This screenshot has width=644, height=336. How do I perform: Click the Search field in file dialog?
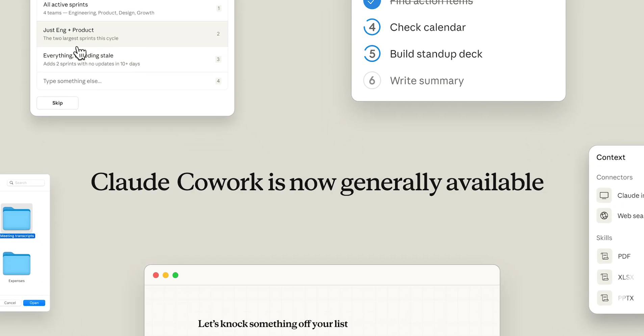click(26, 183)
